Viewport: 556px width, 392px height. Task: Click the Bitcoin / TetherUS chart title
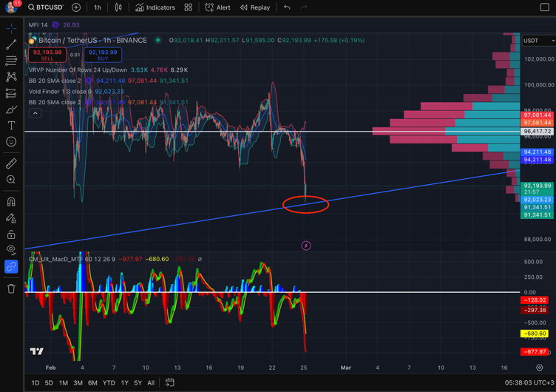(x=92, y=41)
